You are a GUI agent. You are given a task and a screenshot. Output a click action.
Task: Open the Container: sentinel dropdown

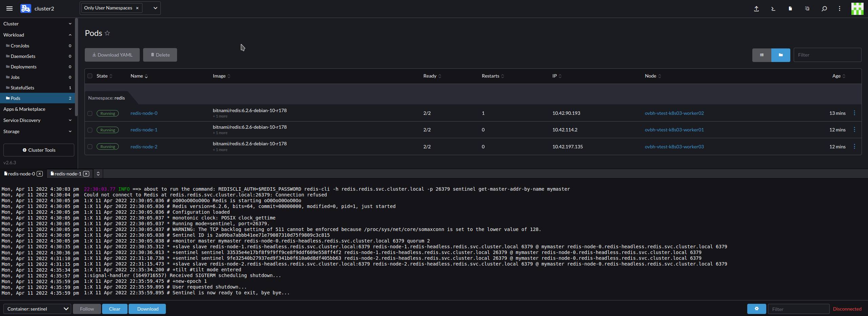click(x=37, y=309)
